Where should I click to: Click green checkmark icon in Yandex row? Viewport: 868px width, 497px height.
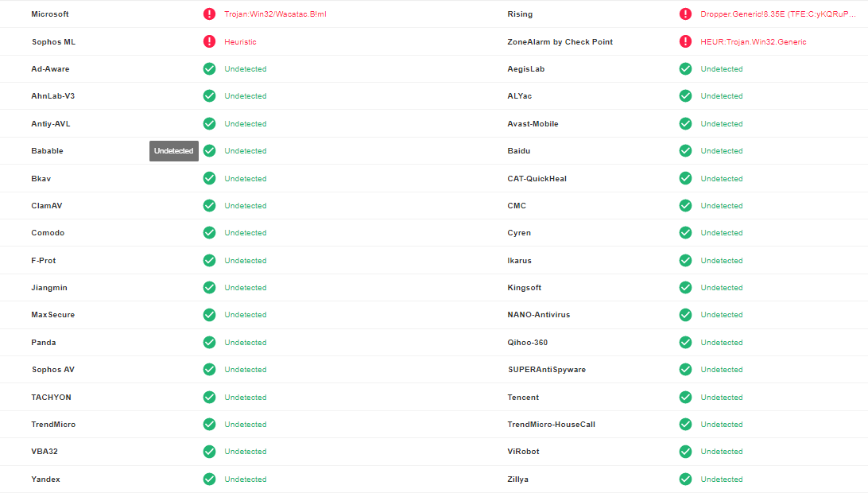[209, 480]
